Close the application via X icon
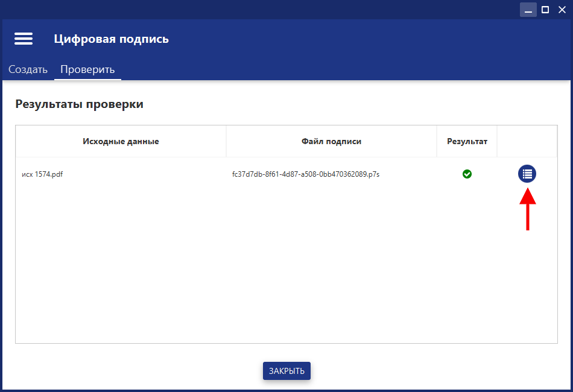The height and width of the screenshot is (392, 573). [562, 10]
